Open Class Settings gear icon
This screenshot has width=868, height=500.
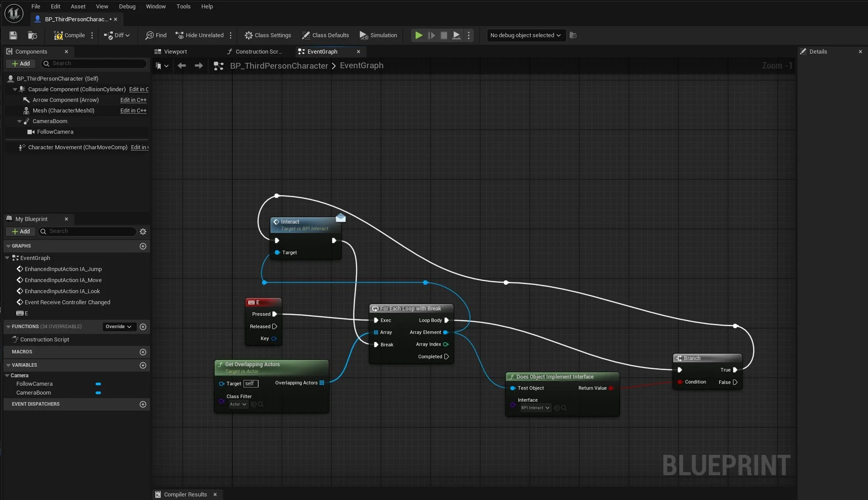pyautogui.click(x=249, y=35)
